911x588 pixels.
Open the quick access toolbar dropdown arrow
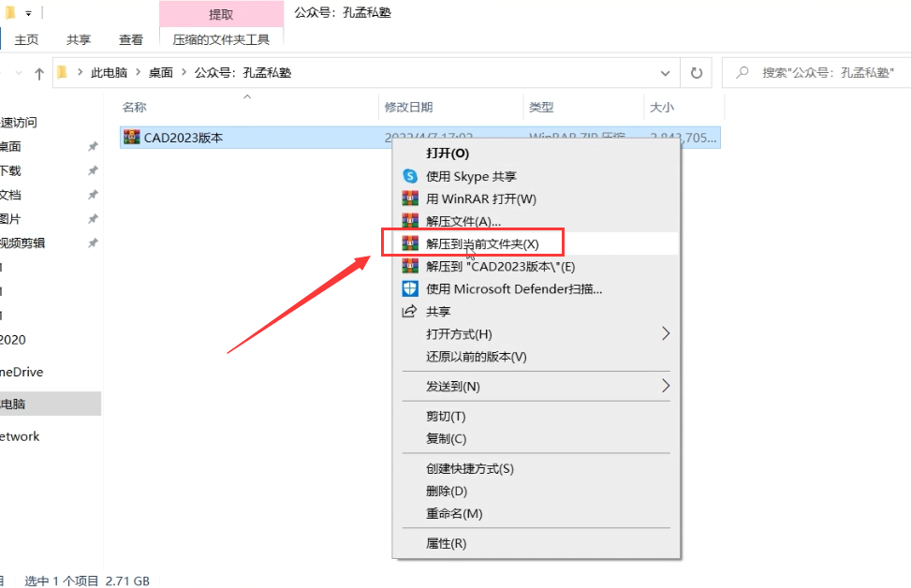coord(28,13)
